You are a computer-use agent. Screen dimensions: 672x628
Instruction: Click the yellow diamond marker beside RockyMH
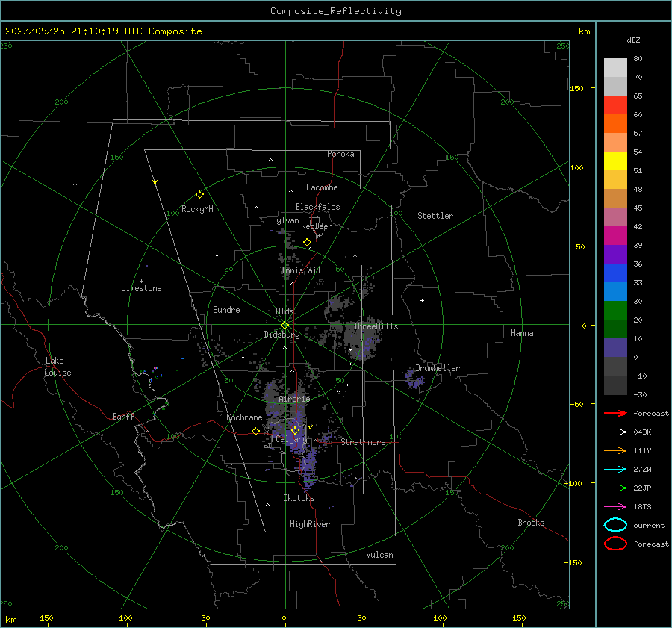pos(199,195)
